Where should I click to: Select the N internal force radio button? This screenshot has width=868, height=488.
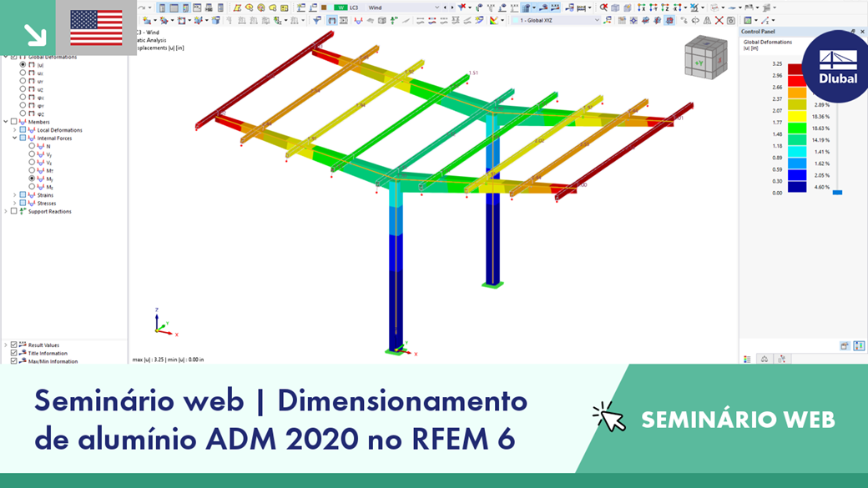coord(32,146)
